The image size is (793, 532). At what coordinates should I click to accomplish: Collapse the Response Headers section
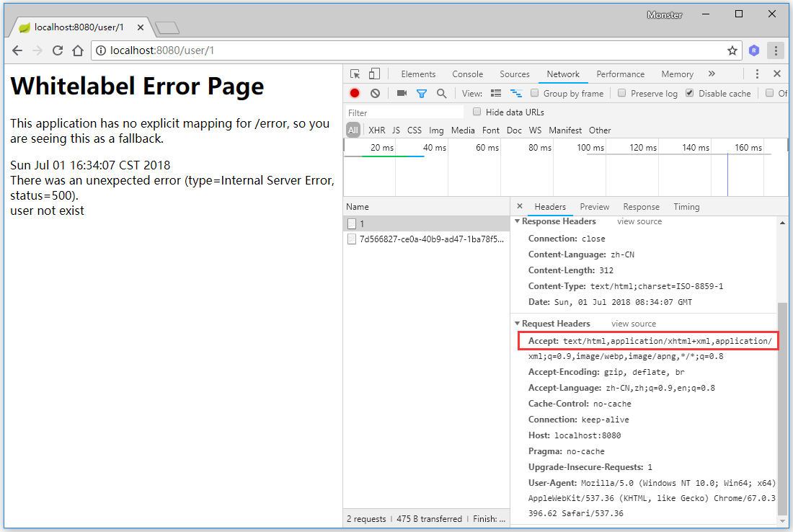tap(518, 221)
